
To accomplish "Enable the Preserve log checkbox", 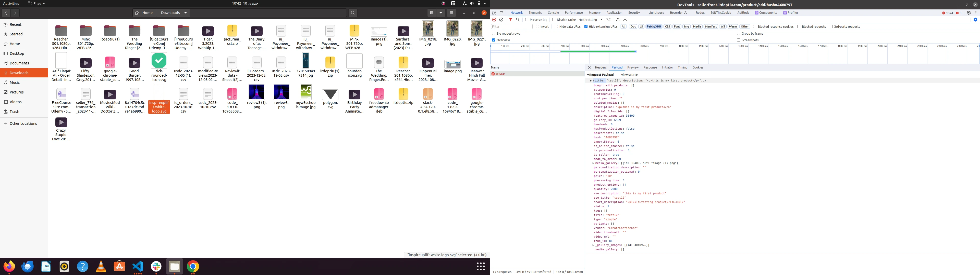I will click(x=527, y=20).
